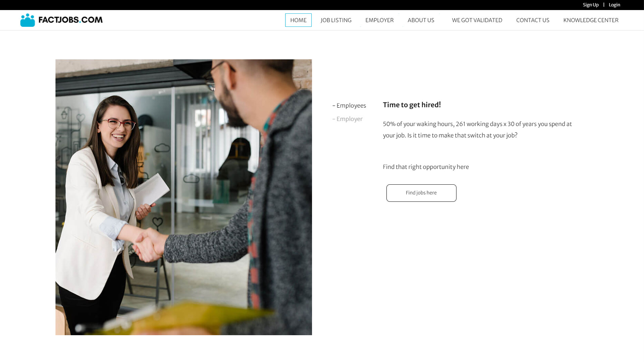644x362 pixels.
Task: Open the Sign Up link
Action: pos(591,5)
